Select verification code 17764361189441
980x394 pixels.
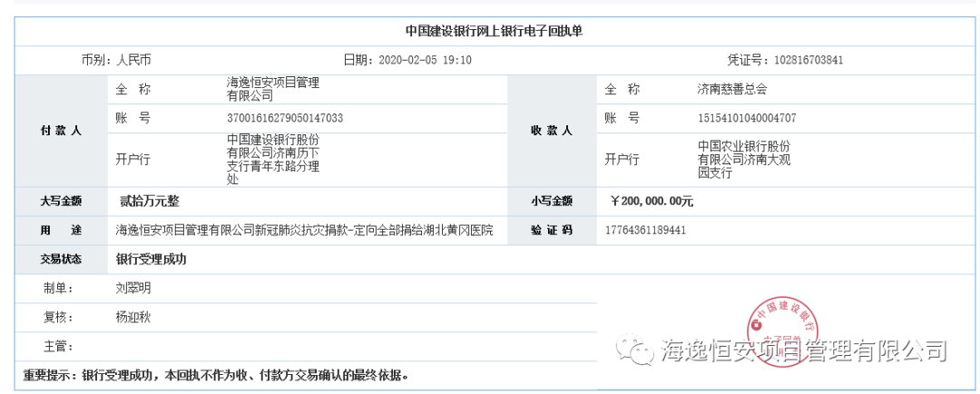click(646, 231)
